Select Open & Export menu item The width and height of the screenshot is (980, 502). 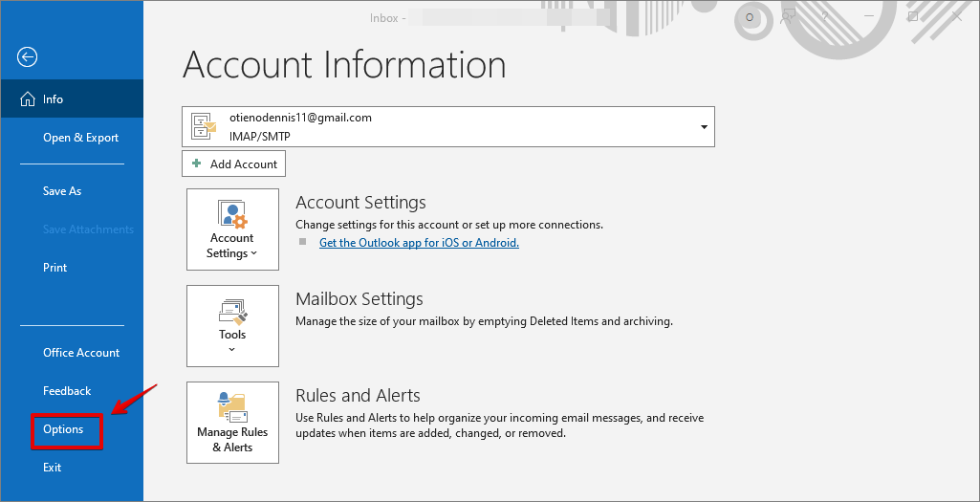pos(80,138)
